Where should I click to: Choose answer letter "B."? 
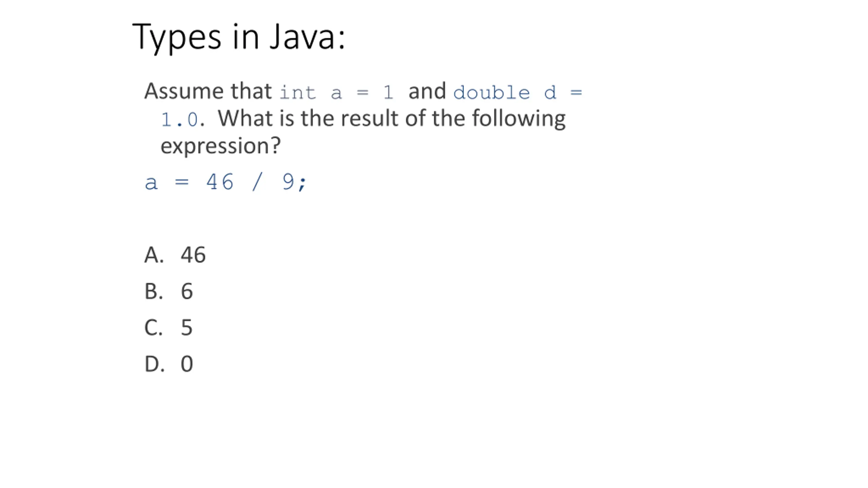154,291
